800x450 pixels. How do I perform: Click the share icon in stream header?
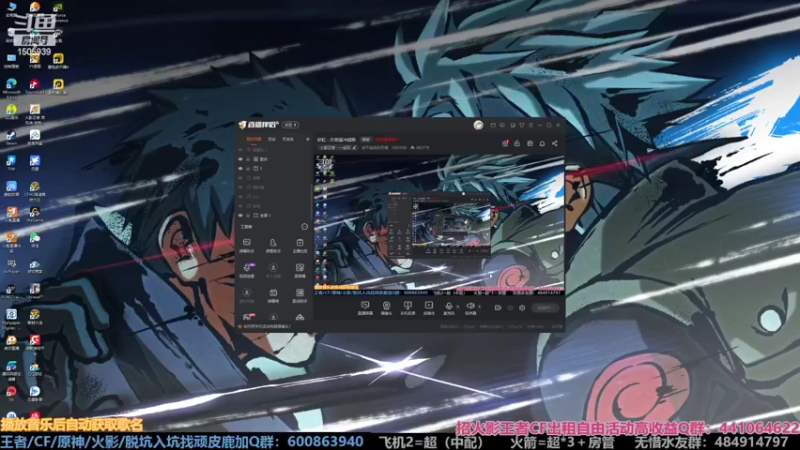click(555, 143)
